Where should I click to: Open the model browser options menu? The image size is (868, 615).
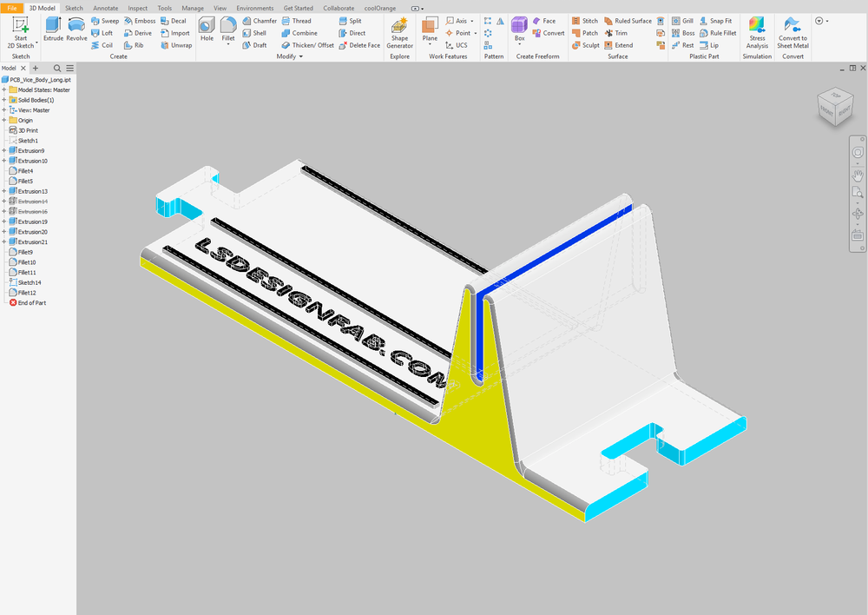(69, 68)
